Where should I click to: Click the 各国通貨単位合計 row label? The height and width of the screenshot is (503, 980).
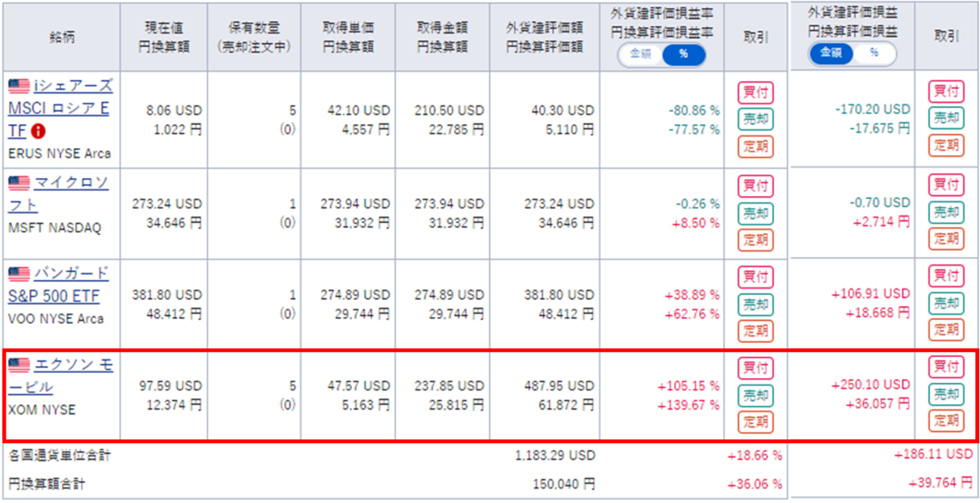[59, 455]
